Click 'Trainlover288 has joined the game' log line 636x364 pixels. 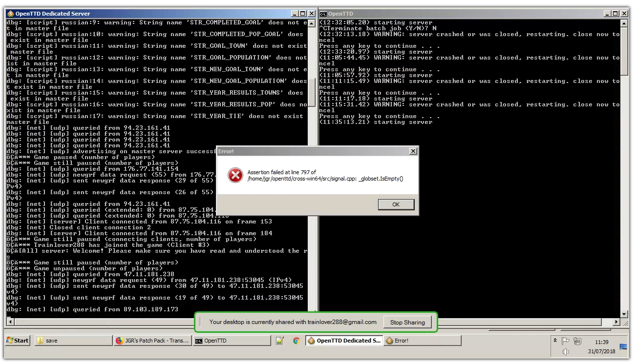point(108,245)
